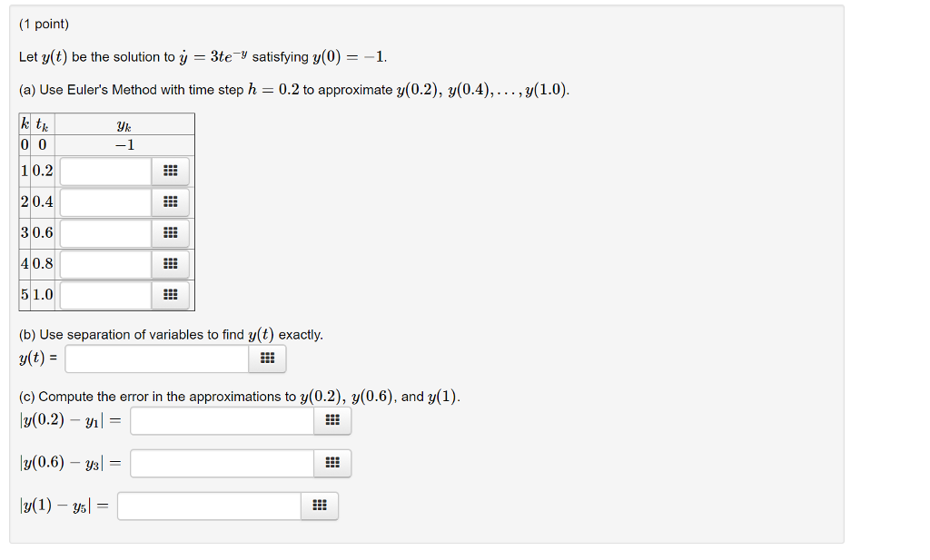Select the y(t) exact solution input field

point(154,359)
